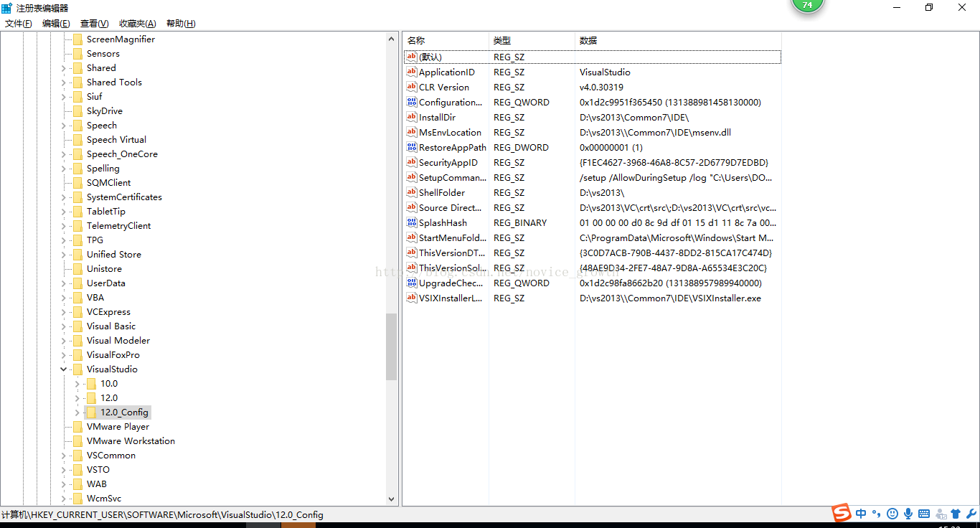Select the SetupComman... value name

coord(452,177)
